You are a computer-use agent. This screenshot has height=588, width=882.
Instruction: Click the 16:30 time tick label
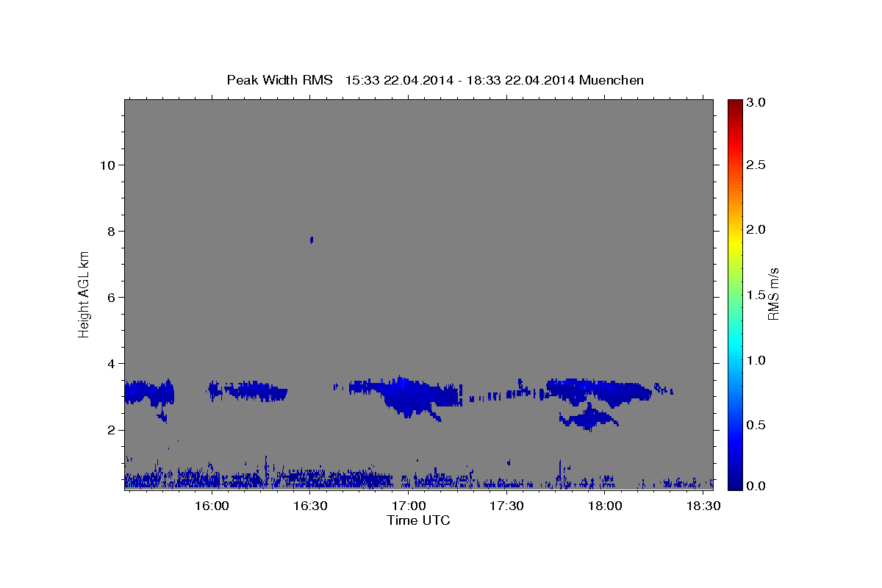pyautogui.click(x=310, y=506)
